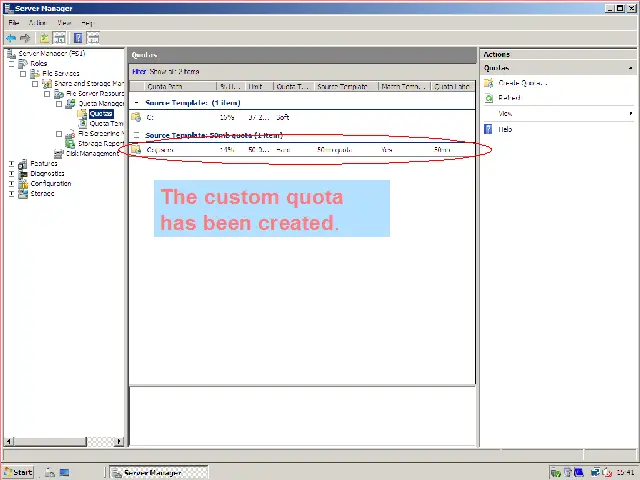640x480 pixels.
Task: Sort by the Quota Path column header
Action: click(x=180, y=87)
